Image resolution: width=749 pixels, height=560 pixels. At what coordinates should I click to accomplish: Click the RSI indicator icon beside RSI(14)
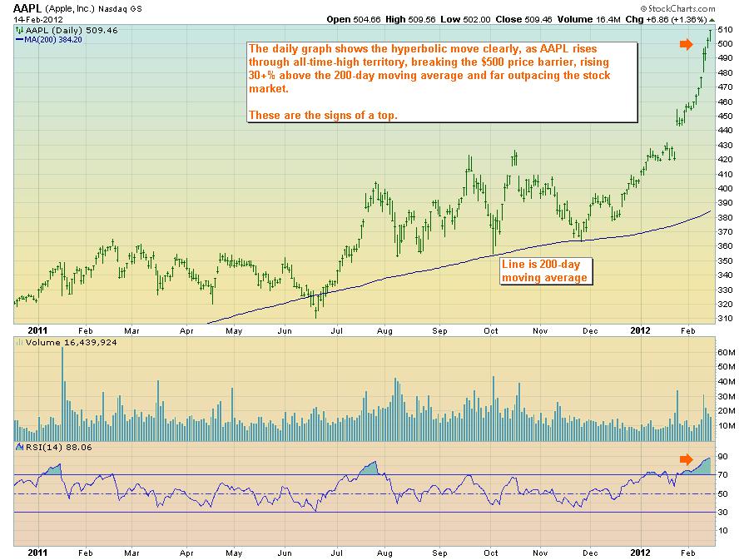(x=20, y=447)
